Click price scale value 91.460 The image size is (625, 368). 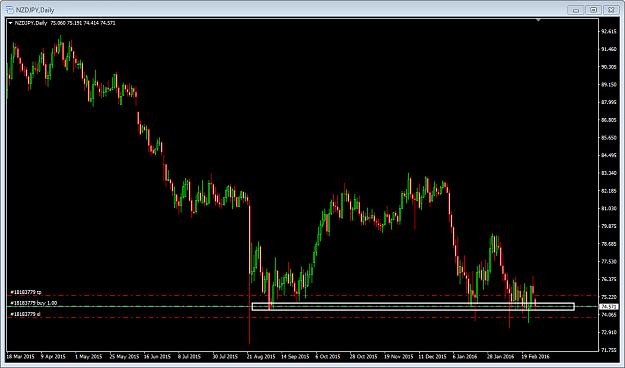[x=609, y=49]
